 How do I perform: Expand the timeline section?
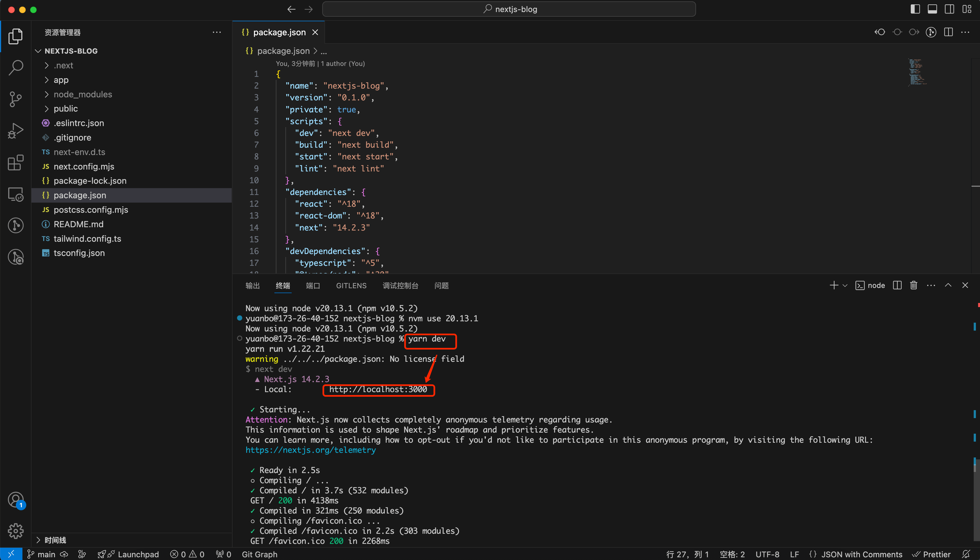click(55, 540)
